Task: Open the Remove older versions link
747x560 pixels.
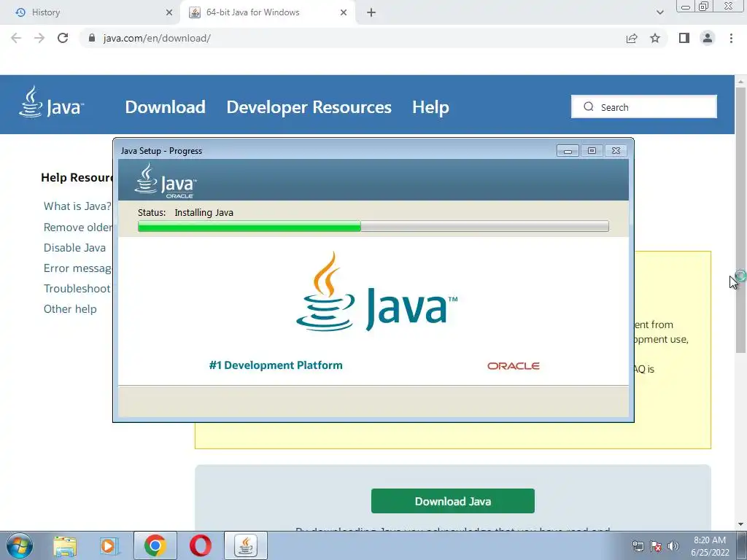Action: click(78, 227)
